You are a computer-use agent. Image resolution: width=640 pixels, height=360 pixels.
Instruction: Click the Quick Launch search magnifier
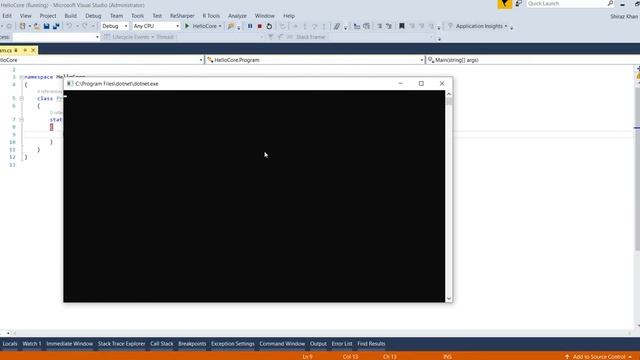coord(610,4)
